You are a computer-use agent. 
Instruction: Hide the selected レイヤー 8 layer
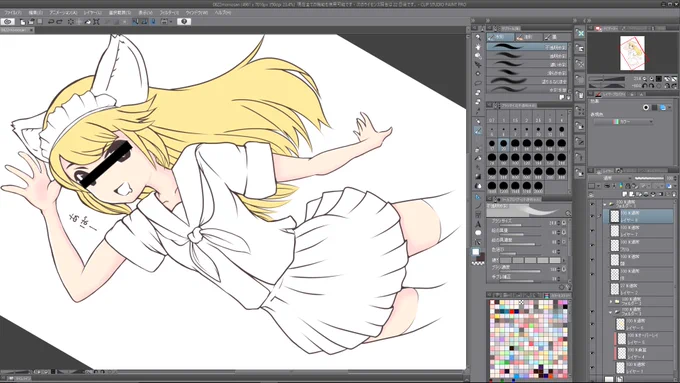(x=592, y=216)
